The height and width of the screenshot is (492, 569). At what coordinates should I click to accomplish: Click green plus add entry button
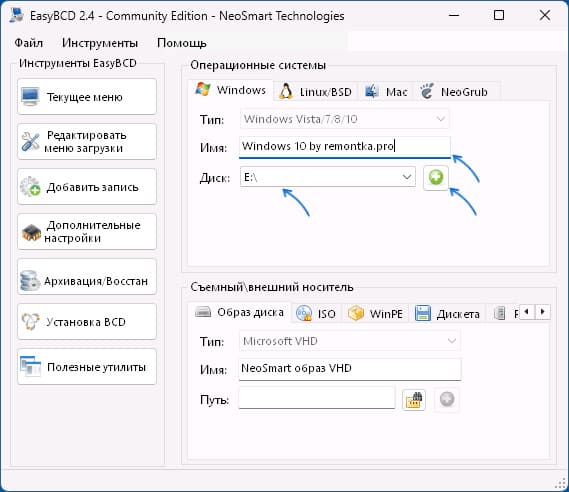click(x=435, y=178)
